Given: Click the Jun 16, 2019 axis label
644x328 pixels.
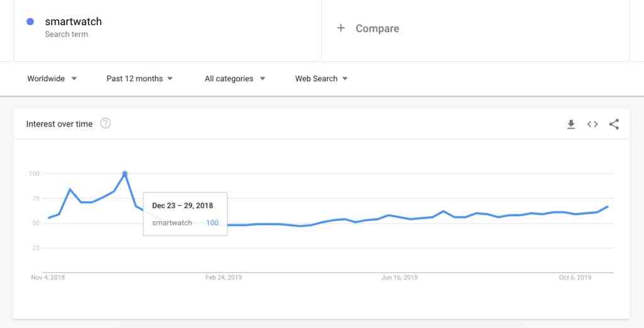Looking at the screenshot, I should 399,278.
